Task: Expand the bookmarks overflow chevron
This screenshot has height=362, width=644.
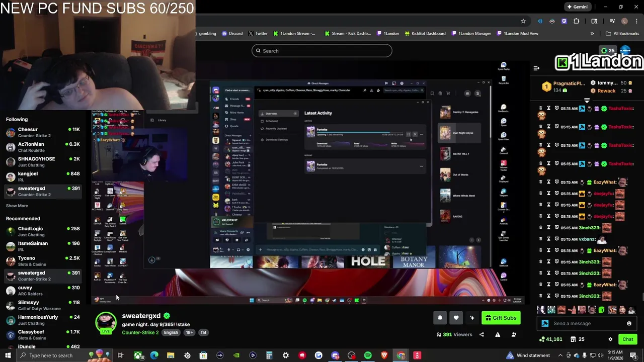Action: coord(592,34)
